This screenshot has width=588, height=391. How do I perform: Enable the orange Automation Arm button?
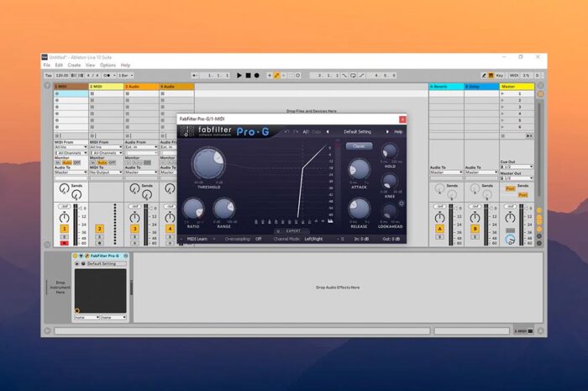tap(276, 76)
